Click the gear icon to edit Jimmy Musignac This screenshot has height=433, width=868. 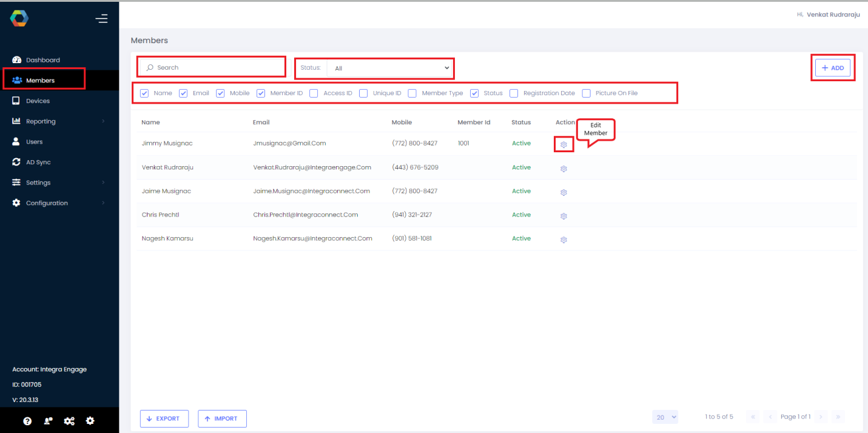click(564, 144)
